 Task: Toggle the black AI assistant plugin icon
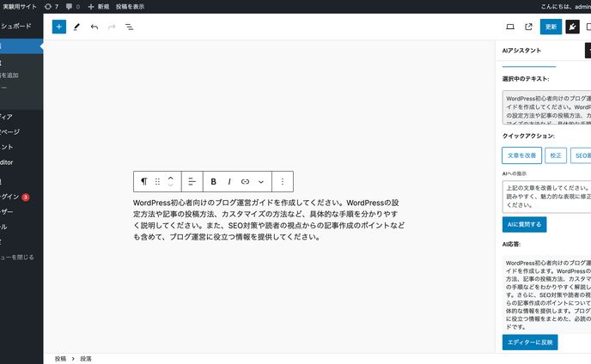click(572, 27)
